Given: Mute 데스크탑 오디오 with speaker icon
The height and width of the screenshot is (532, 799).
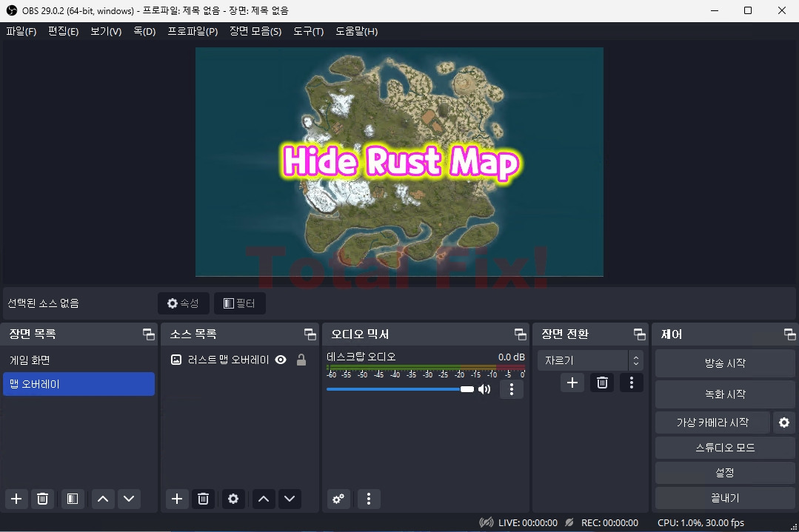Looking at the screenshot, I should tap(484, 389).
